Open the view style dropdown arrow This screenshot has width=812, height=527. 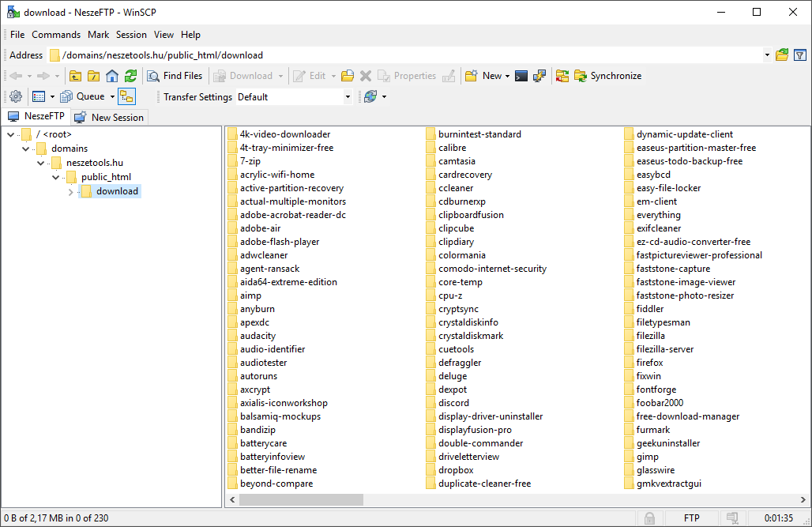point(52,96)
